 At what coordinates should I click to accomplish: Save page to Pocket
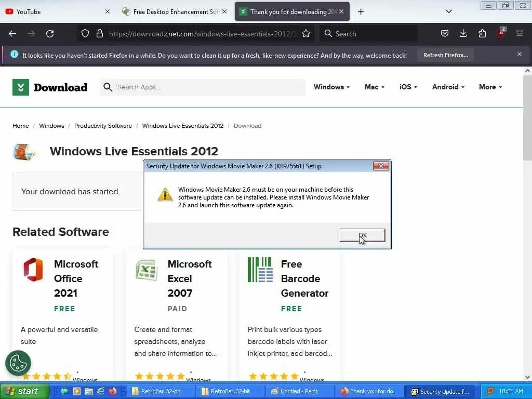tap(445, 34)
